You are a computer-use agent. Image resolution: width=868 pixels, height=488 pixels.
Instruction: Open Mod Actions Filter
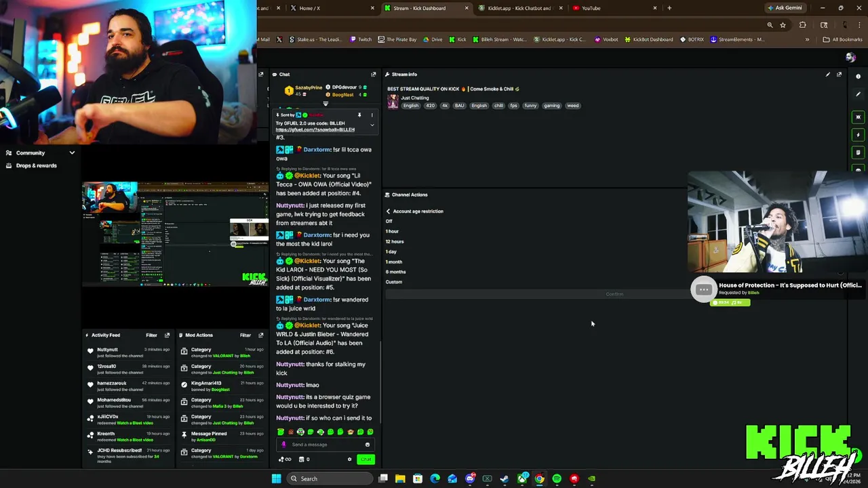[x=245, y=335]
